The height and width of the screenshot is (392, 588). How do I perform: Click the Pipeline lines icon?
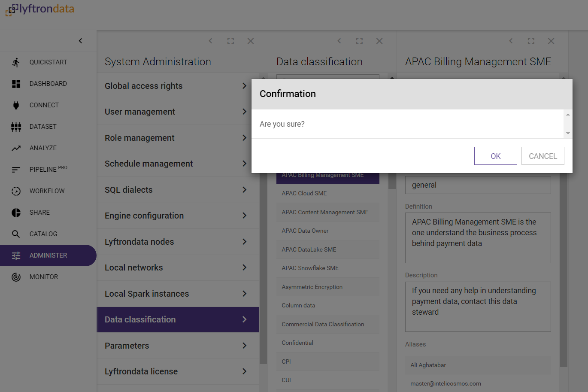tap(16, 170)
